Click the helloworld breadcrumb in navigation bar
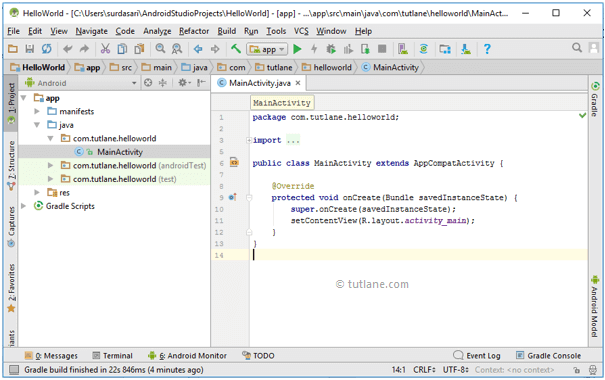The width and height of the screenshot is (605, 380). click(327, 68)
